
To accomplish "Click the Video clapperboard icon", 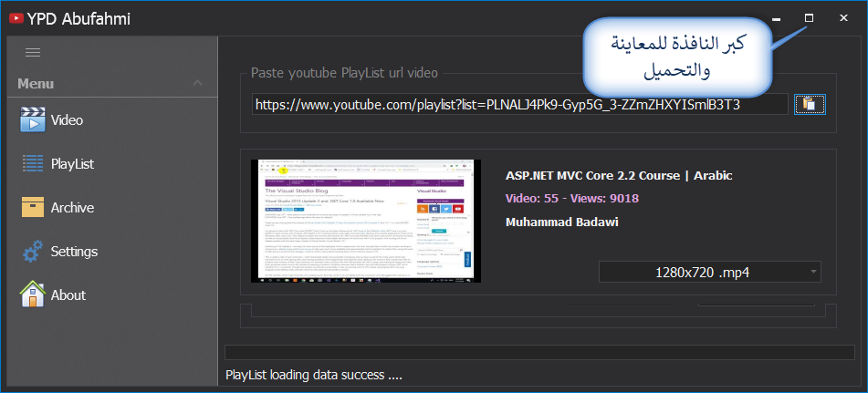I will (x=33, y=119).
